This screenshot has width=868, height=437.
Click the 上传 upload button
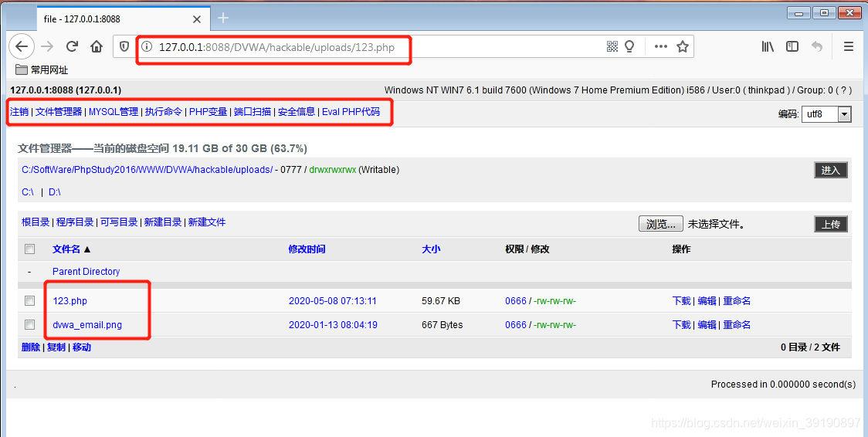(x=831, y=225)
